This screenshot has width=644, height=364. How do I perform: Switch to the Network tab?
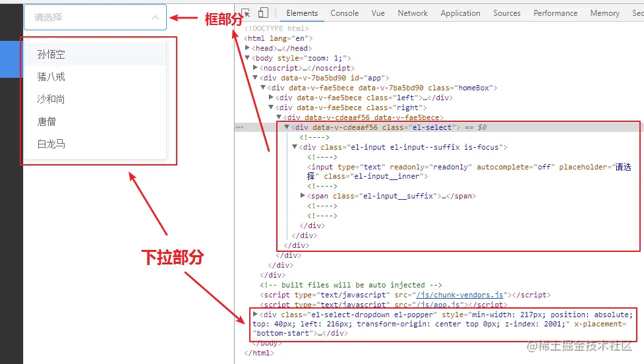click(x=413, y=13)
